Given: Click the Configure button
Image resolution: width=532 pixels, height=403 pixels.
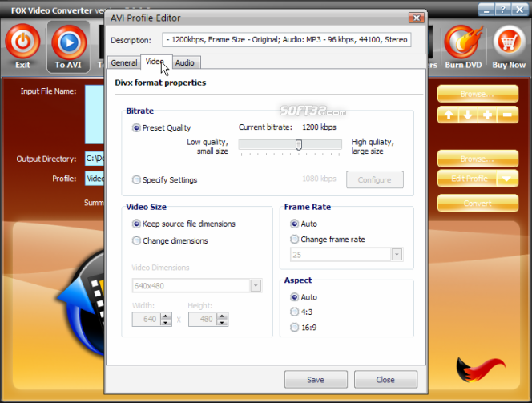Looking at the screenshot, I should [375, 179].
